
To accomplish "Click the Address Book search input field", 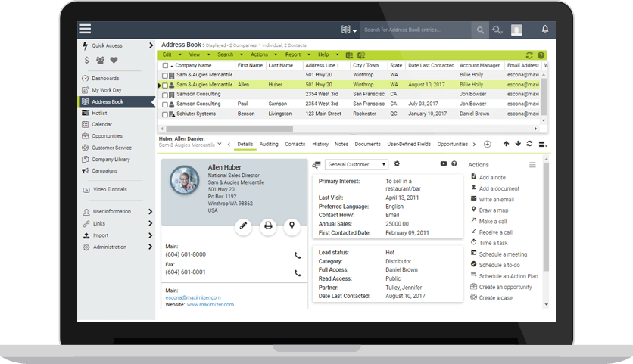I will pyautogui.click(x=416, y=30).
